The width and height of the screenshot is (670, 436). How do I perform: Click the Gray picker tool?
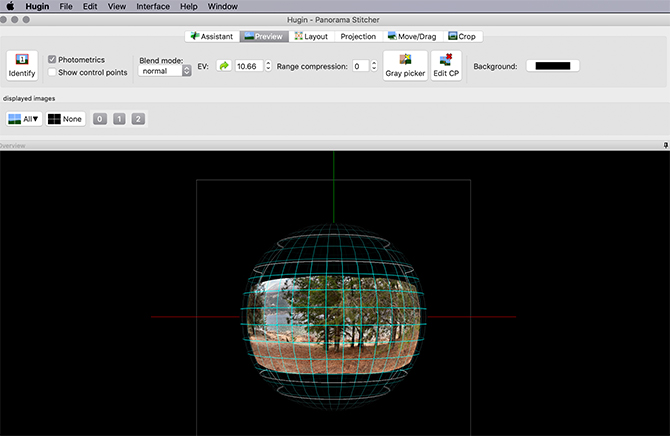coord(405,67)
